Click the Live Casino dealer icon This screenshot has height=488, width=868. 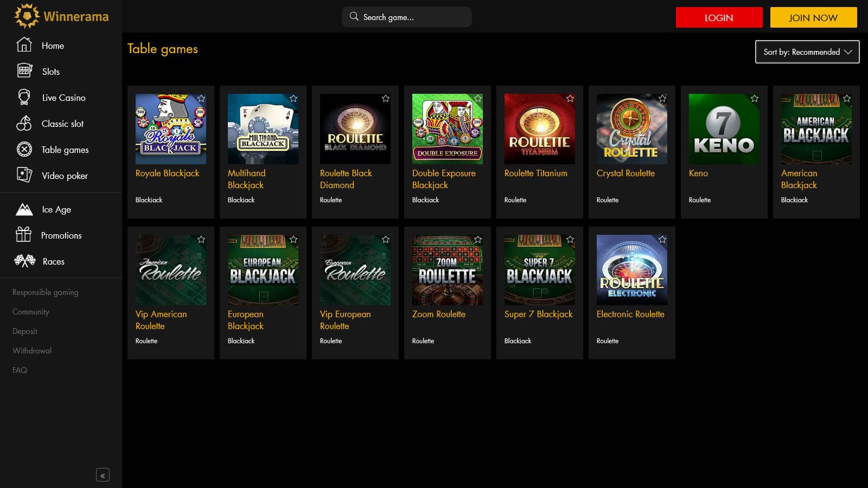(x=24, y=97)
